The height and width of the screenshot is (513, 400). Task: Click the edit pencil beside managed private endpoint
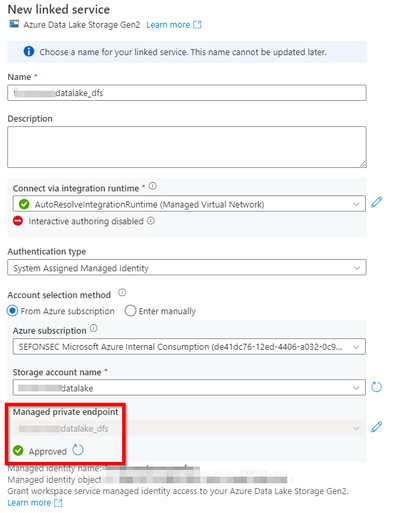tap(377, 427)
